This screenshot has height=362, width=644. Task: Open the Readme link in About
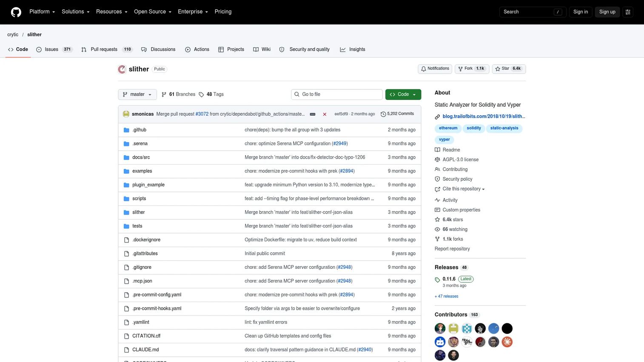(x=451, y=150)
